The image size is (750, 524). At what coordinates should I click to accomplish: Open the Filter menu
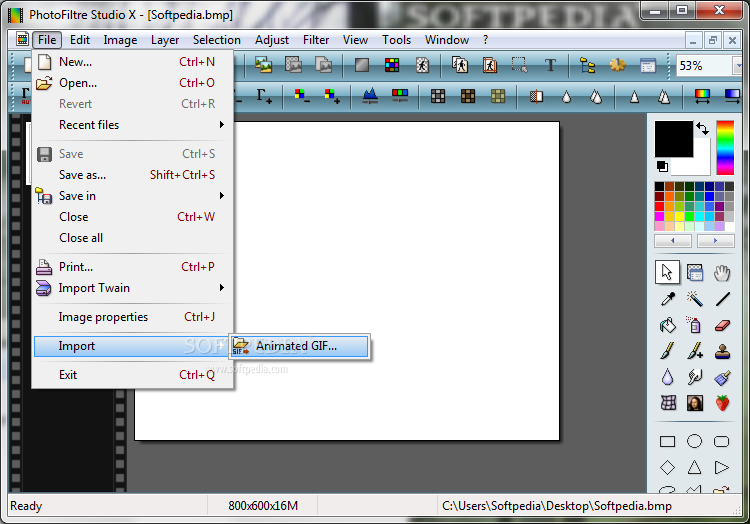[316, 40]
